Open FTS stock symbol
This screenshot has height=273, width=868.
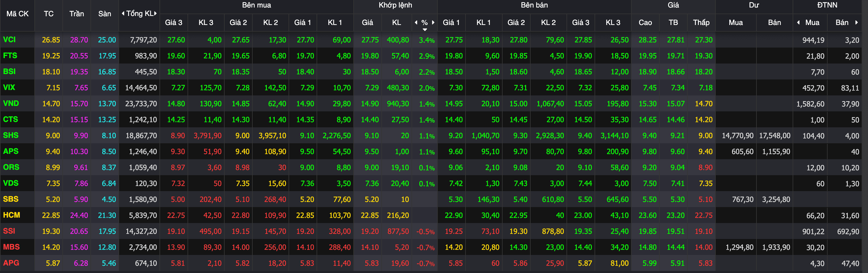tap(10, 55)
